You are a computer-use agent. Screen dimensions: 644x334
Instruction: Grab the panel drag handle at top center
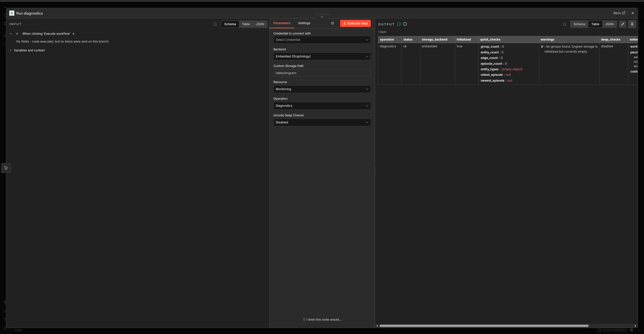(322, 17)
